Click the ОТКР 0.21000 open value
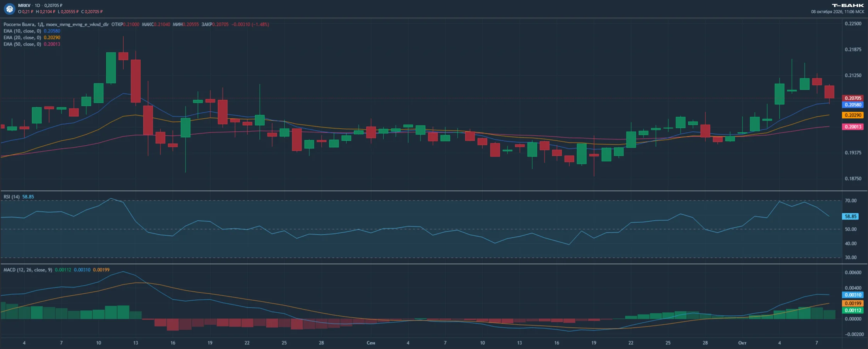Viewport: 868px width, 349px height. pos(125,24)
